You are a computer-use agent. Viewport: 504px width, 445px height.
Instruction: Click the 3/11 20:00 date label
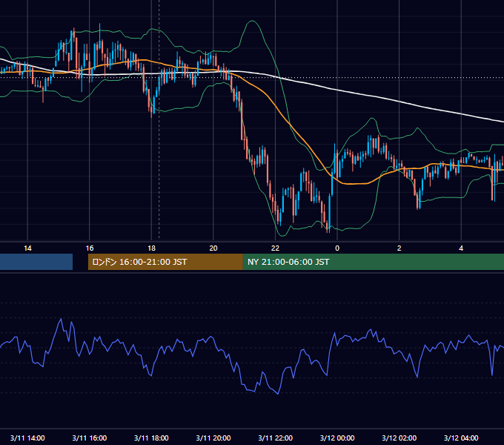click(x=213, y=438)
